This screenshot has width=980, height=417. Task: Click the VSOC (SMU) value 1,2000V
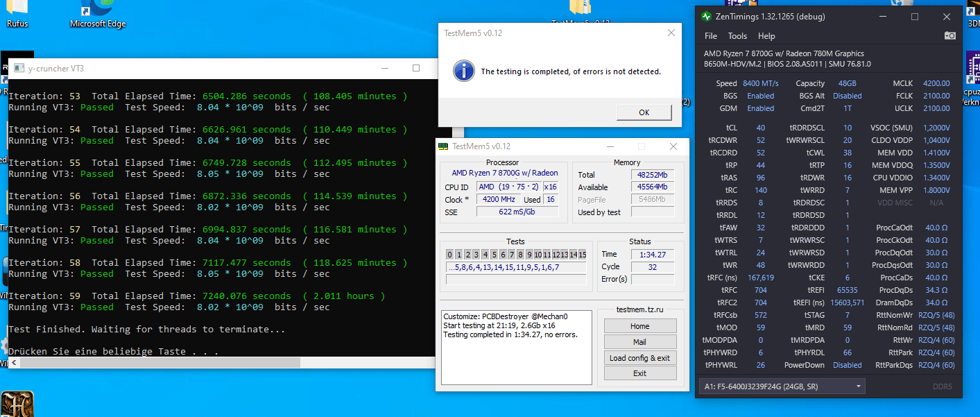point(936,128)
